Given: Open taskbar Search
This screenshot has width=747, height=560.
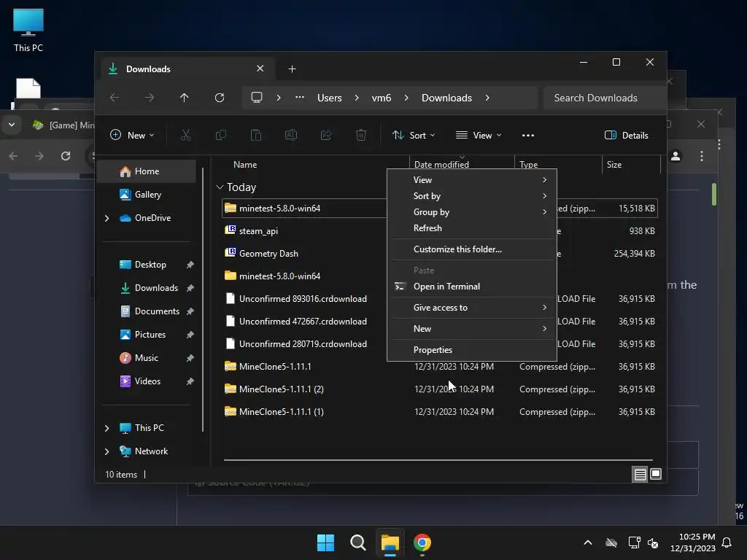Looking at the screenshot, I should point(357,542).
